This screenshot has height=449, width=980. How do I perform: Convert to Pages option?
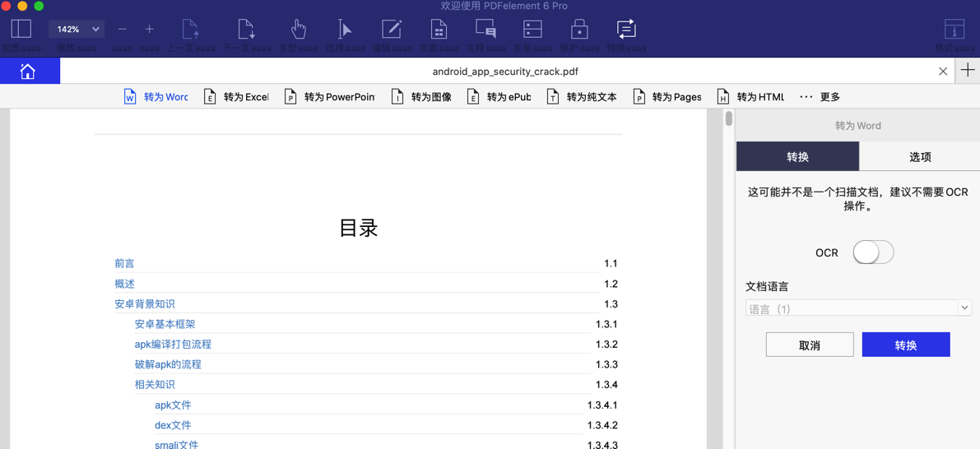[666, 97]
